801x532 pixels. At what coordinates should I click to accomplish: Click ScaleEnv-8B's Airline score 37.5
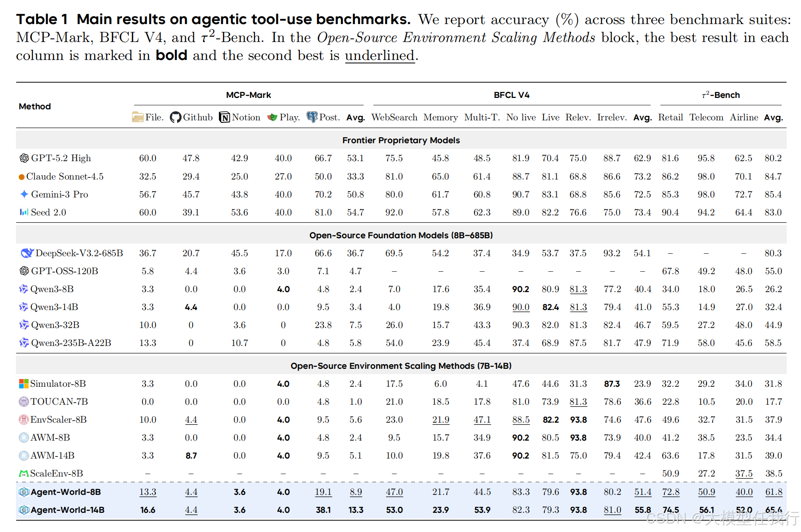744,474
